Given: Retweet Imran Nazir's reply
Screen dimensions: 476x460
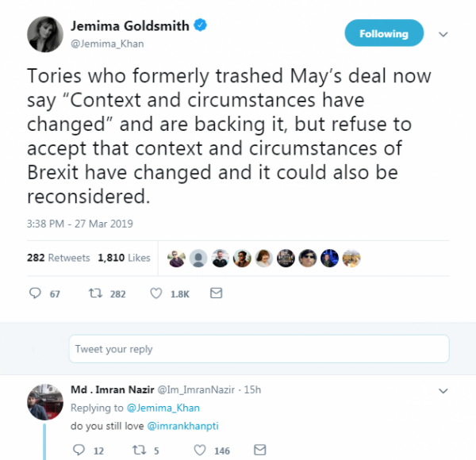Looking at the screenshot, I should pos(141,450).
